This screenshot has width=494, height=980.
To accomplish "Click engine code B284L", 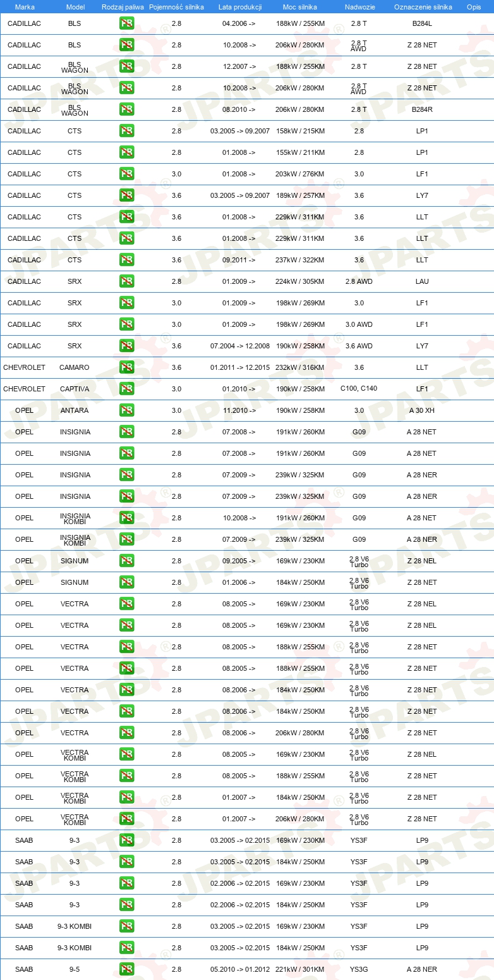I will [422, 23].
